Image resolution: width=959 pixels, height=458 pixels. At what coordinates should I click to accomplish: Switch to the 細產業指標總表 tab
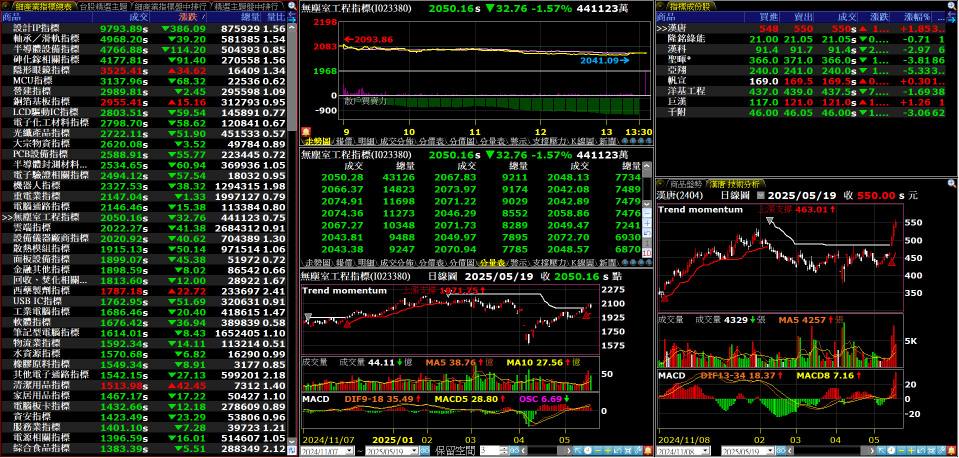[x=43, y=6]
